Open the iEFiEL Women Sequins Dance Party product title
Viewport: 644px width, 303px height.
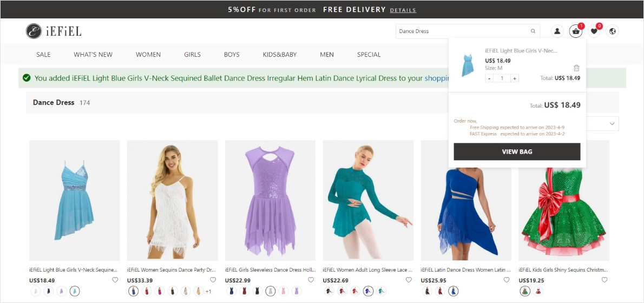pos(171,270)
